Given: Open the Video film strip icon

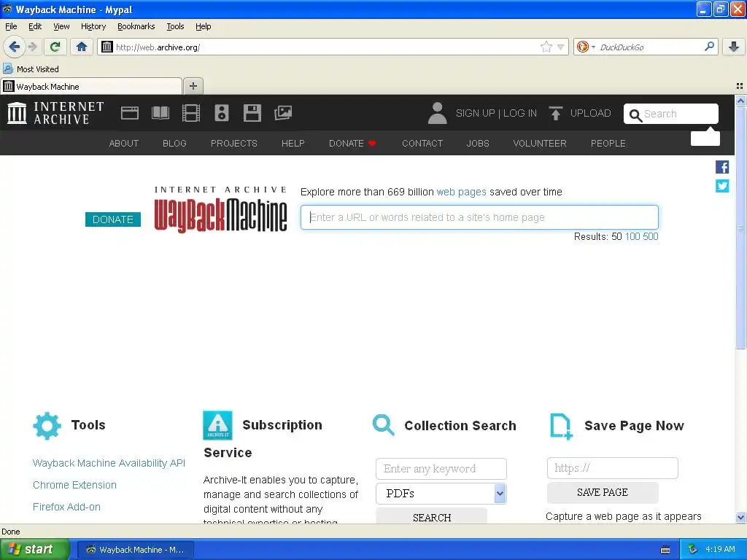Looking at the screenshot, I should (x=191, y=113).
